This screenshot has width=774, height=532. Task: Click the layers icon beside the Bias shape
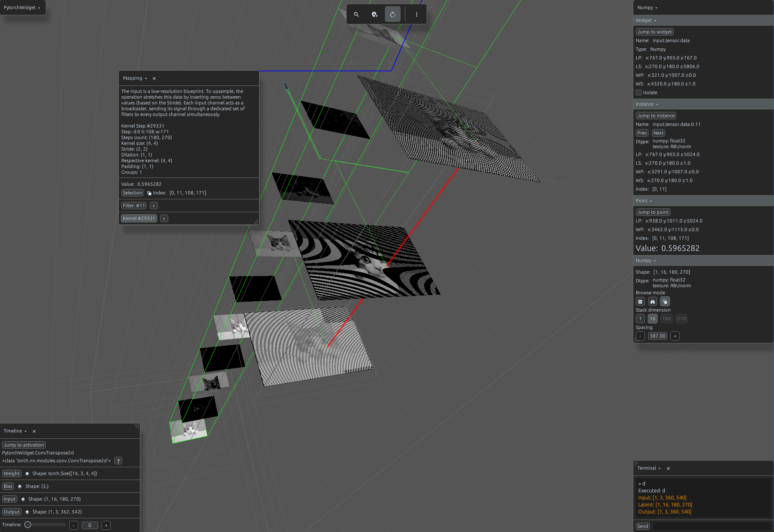tap(19, 487)
